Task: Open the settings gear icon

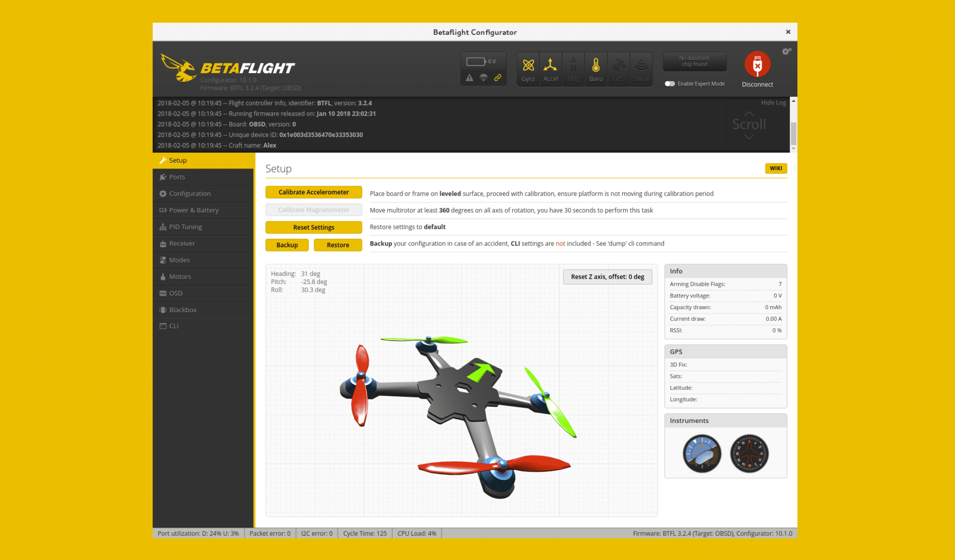Action: point(786,51)
